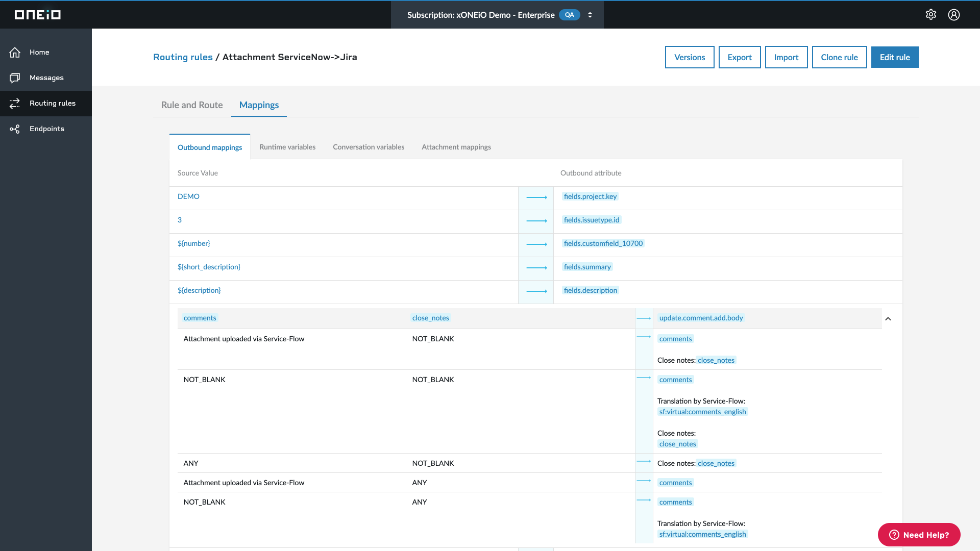Switch to the Attachment mappings tab
Image resolution: width=980 pixels, height=551 pixels.
[456, 147]
